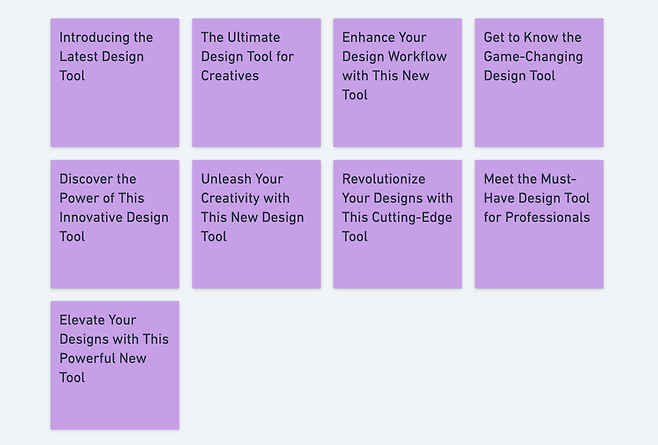Click the 'This Cutting-Edge Tool' headline text
The height and width of the screenshot is (445, 658).
[x=396, y=227]
